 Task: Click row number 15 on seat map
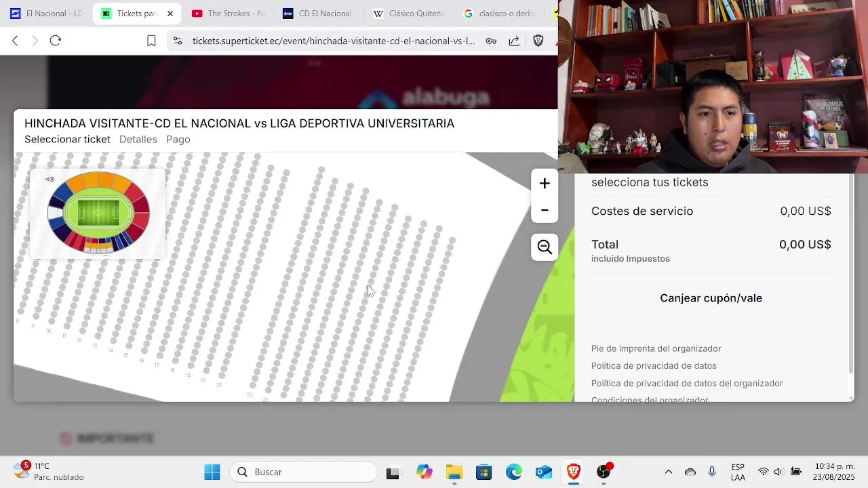pos(126,355)
